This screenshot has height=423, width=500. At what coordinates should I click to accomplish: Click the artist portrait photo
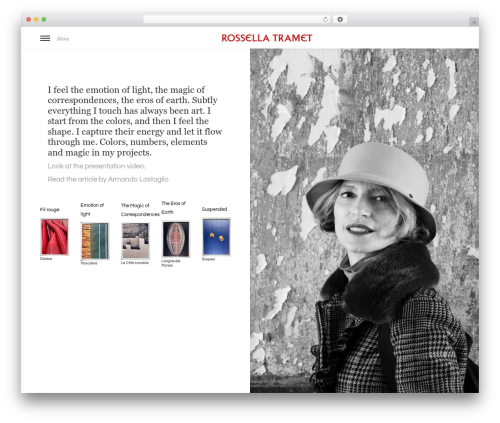point(364,221)
